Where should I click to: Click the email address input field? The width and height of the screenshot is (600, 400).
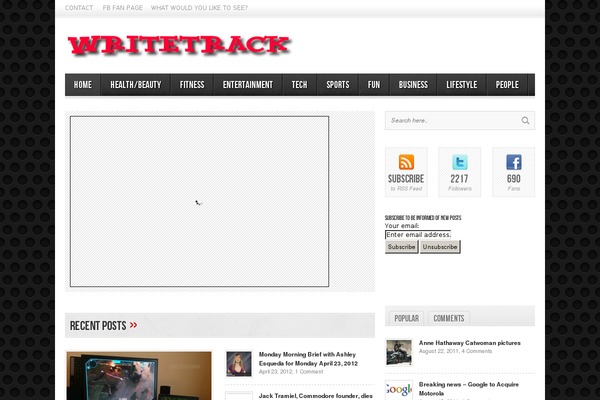418,235
